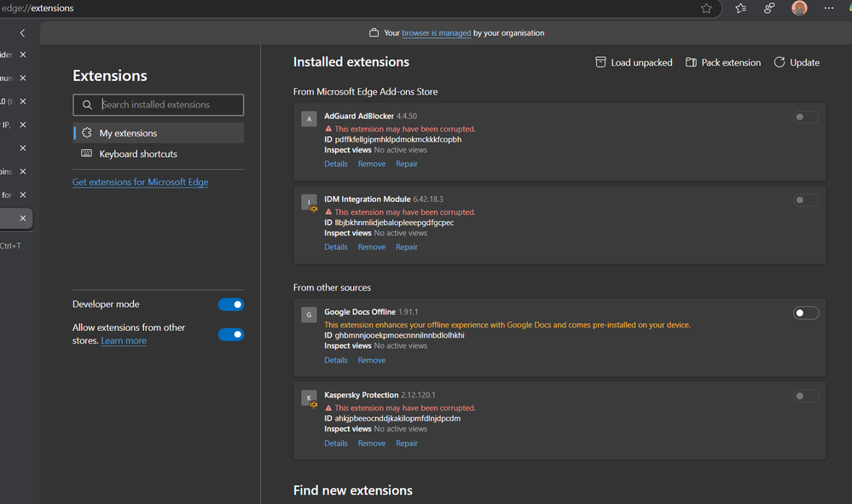Image resolution: width=852 pixels, height=504 pixels.
Task: Click IDM corrupted warning triangle
Action: (328, 211)
